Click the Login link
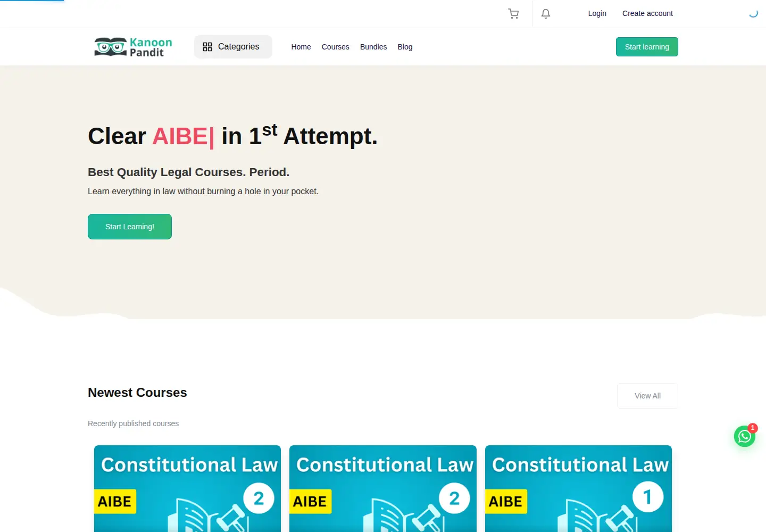766x532 pixels. coord(597,13)
